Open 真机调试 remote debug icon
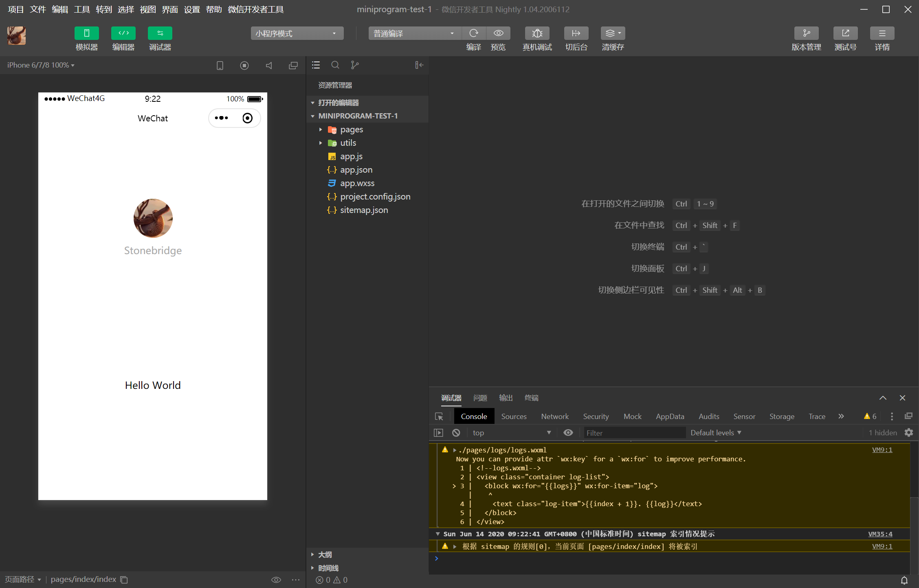Screen dimensions: 919x588 pos(537,33)
